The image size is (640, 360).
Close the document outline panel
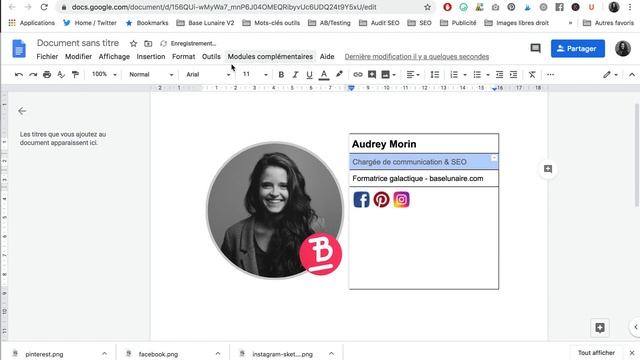pos(22,111)
